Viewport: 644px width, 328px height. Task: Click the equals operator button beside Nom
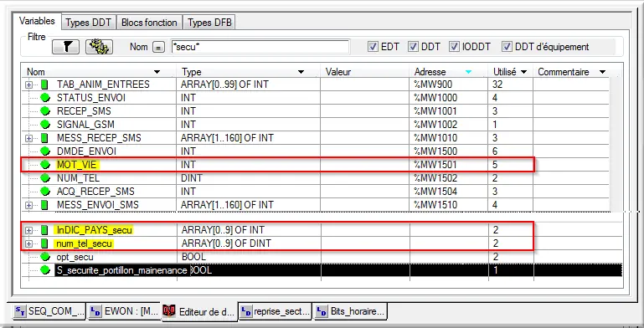pyautogui.click(x=158, y=47)
